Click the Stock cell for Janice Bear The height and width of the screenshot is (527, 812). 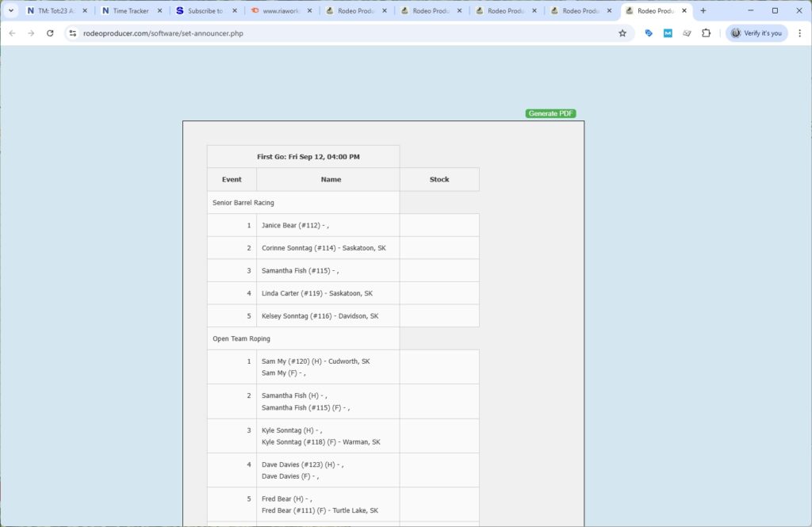coord(439,226)
